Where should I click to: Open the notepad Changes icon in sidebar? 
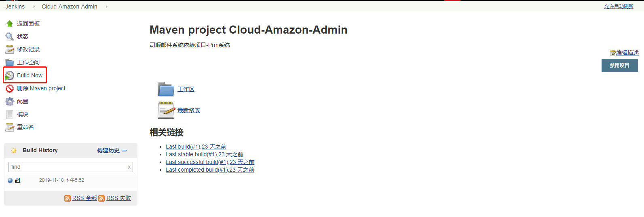(10, 49)
